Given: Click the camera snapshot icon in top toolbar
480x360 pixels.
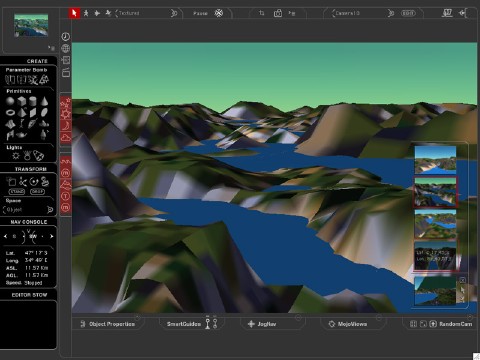Looking at the screenshot, I should tap(278, 13).
